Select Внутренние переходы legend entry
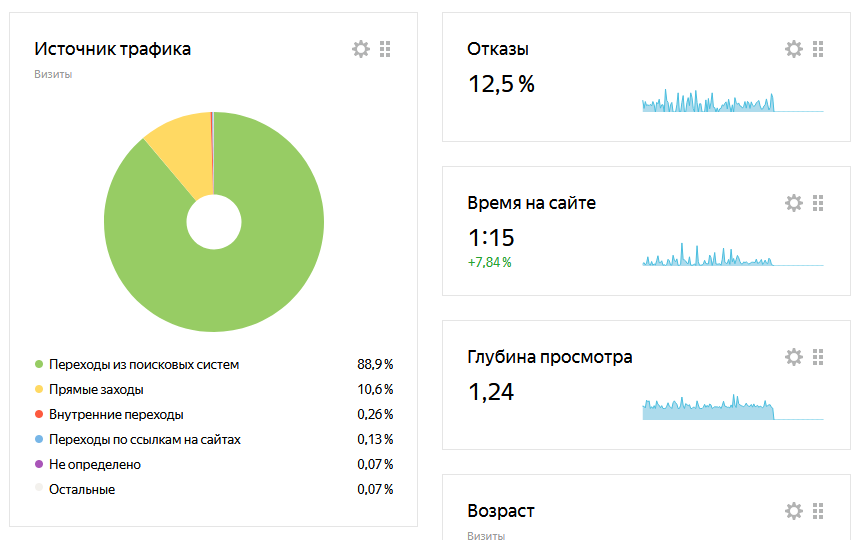Screen dimensions: 868x540 pos(116,414)
